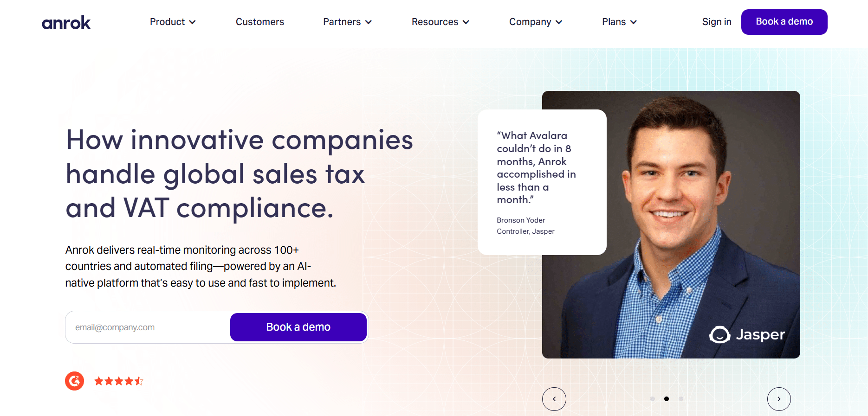Click Book a demo in header

[784, 22]
